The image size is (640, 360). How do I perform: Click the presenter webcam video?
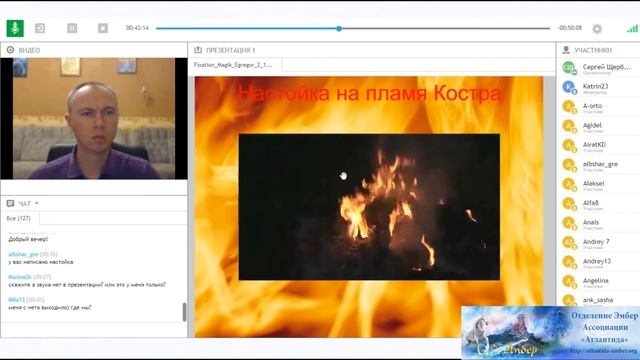(x=94, y=118)
